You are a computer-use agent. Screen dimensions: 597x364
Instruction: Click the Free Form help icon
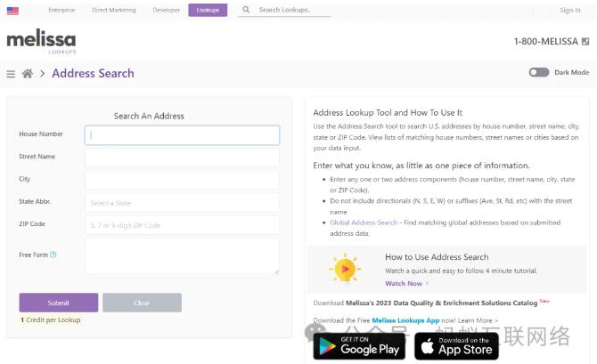(x=53, y=255)
